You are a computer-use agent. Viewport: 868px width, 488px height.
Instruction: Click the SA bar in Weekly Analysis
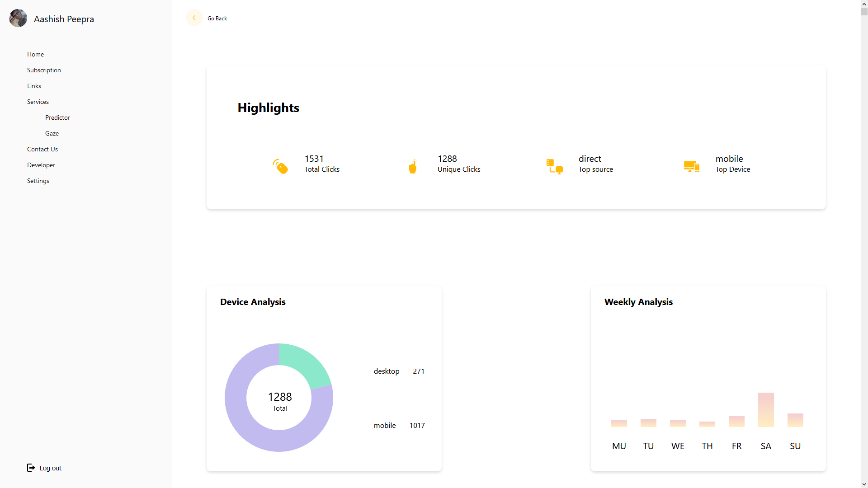click(x=766, y=409)
